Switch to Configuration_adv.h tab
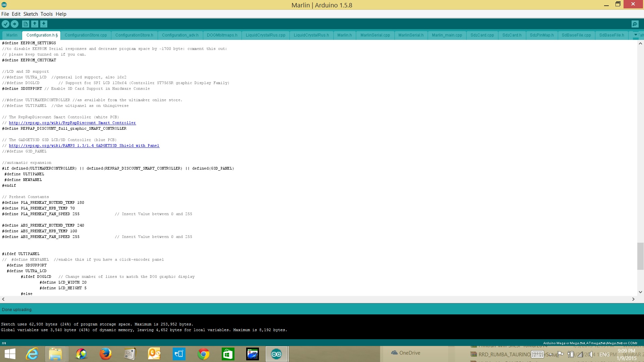This screenshot has height=362, width=644. [180, 35]
